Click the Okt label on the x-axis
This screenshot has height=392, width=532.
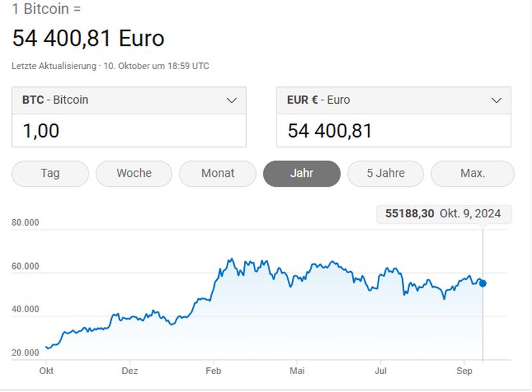pyautogui.click(x=46, y=371)
